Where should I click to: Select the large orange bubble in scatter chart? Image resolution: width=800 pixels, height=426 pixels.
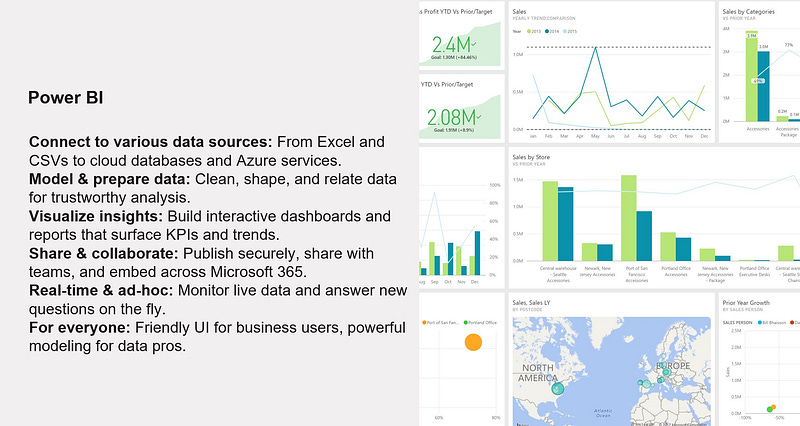pyautogui.click(x=473, y=342)
